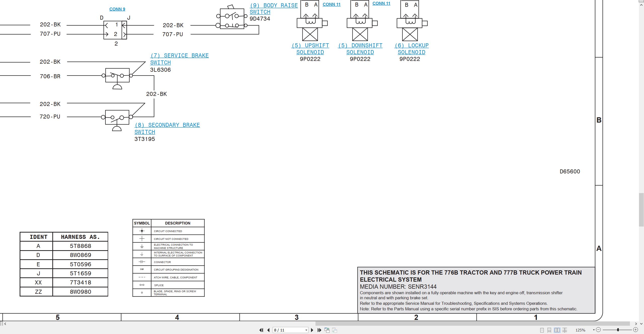The height and width of the screenshot is (334, 644).
Task: Click the next view icon
Action: (335, 330)
